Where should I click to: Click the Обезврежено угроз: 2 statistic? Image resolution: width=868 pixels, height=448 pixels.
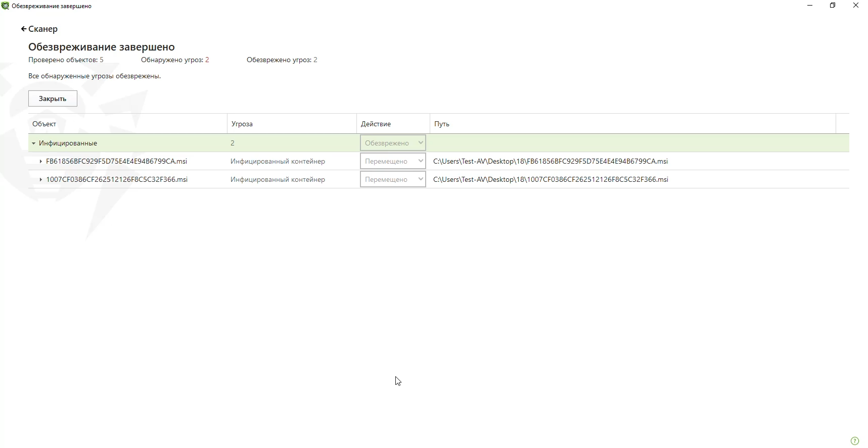(x=282, y=60)
